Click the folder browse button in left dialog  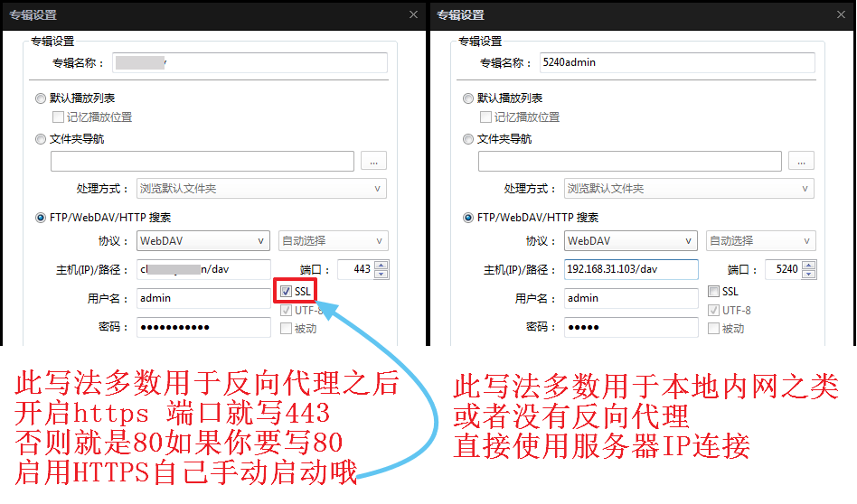(x=374, y=161)
